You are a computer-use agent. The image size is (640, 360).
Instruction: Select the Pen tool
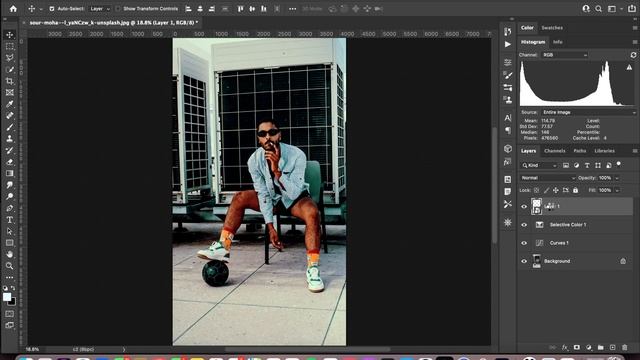pos(10,208)
